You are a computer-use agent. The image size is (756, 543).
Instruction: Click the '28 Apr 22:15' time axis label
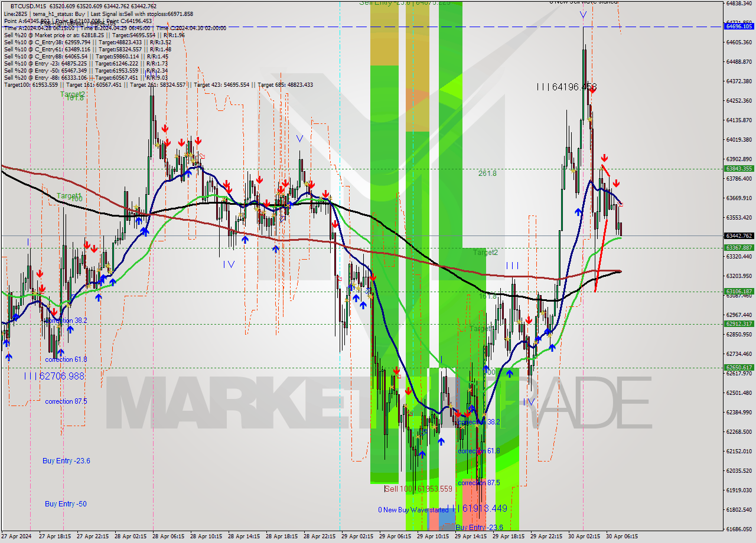pyautogui.click(x=320, y=537)
